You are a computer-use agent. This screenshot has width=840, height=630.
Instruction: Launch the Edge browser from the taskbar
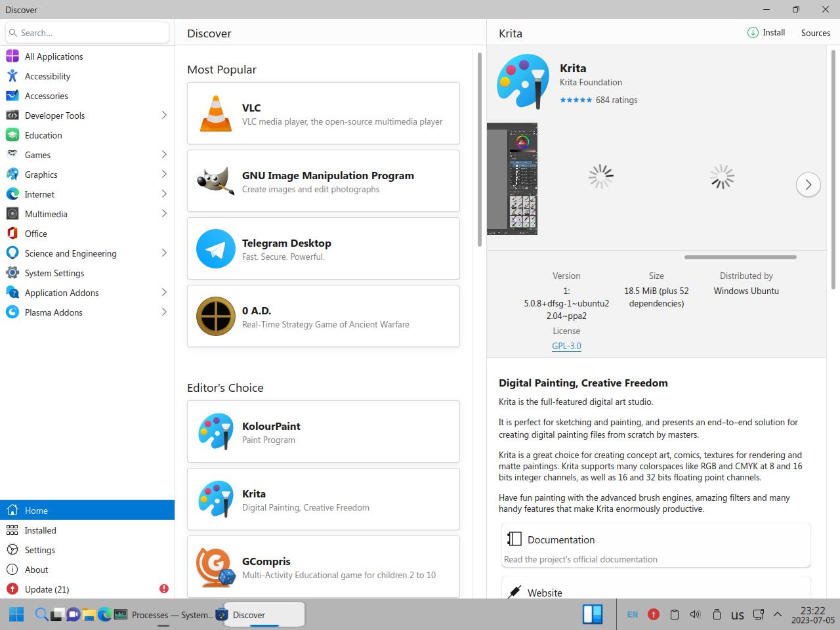(104, 615)
